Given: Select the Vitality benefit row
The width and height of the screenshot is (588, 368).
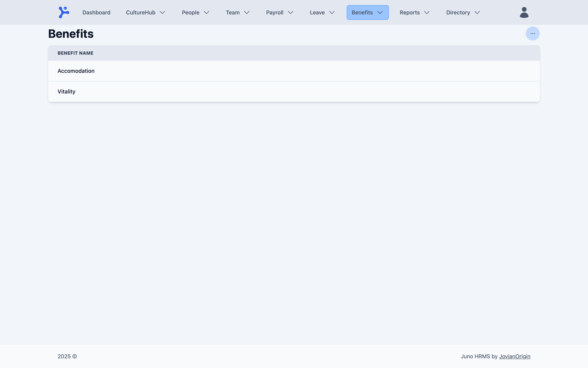Looking at the screenshot, I should pyautogui.click(x=294, y=92).
